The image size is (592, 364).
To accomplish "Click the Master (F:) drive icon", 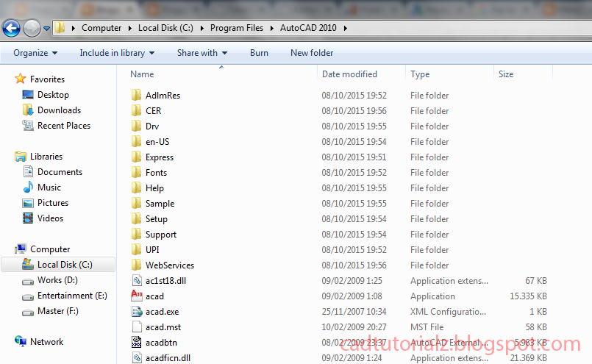I will point(28,313).
